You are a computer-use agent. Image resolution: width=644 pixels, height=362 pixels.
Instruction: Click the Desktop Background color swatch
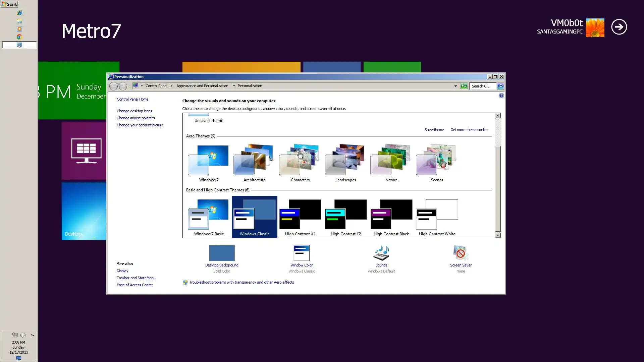point(222,253)
